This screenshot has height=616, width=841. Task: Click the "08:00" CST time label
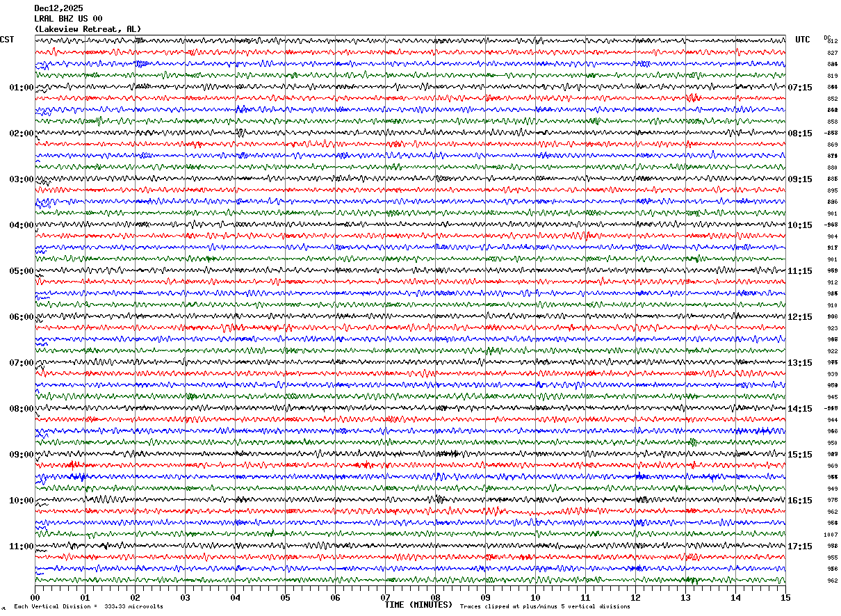point(22,409)
